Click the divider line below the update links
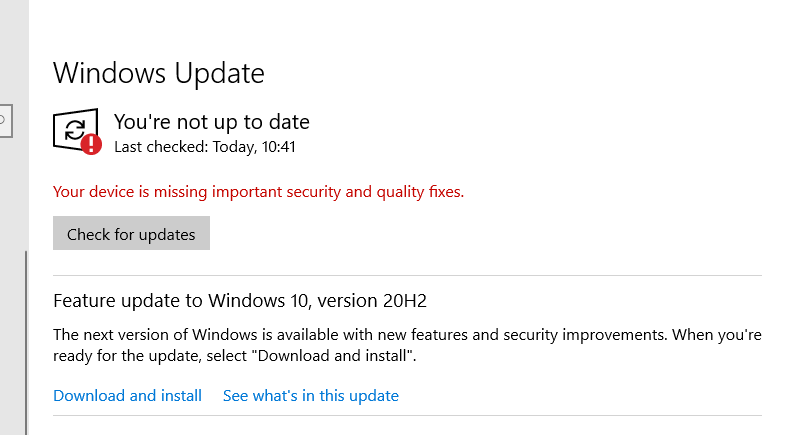The width and height of the screenshot is (801, 435). click(407, 415)
